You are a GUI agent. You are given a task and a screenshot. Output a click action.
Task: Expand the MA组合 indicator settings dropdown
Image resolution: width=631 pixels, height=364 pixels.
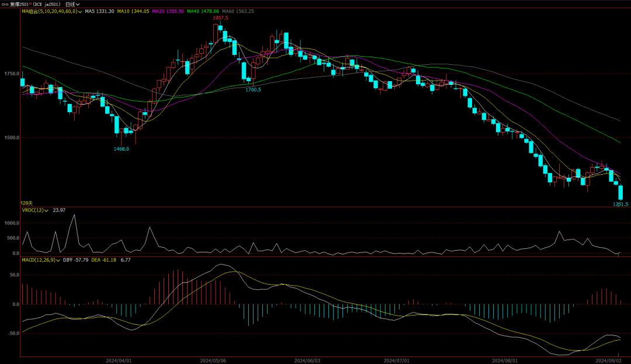tap(80, 11)
